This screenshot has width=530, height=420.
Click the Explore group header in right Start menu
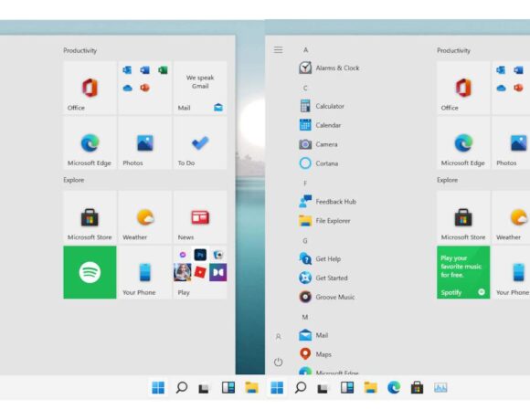click(x=447, y=180)
